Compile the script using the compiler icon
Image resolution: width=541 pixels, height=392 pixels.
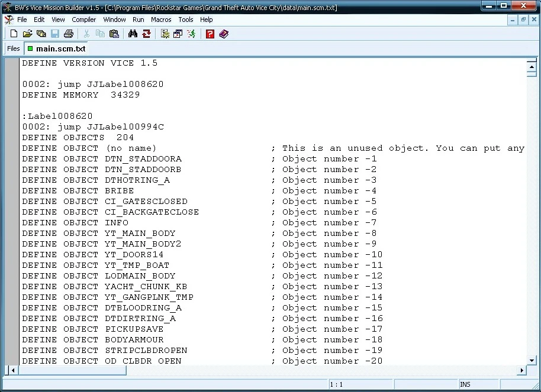pos(166,34)
